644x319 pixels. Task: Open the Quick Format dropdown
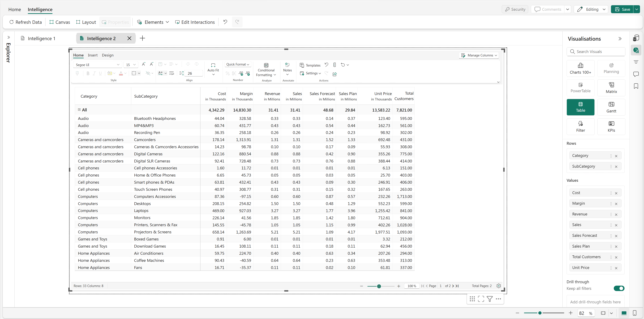238,64
